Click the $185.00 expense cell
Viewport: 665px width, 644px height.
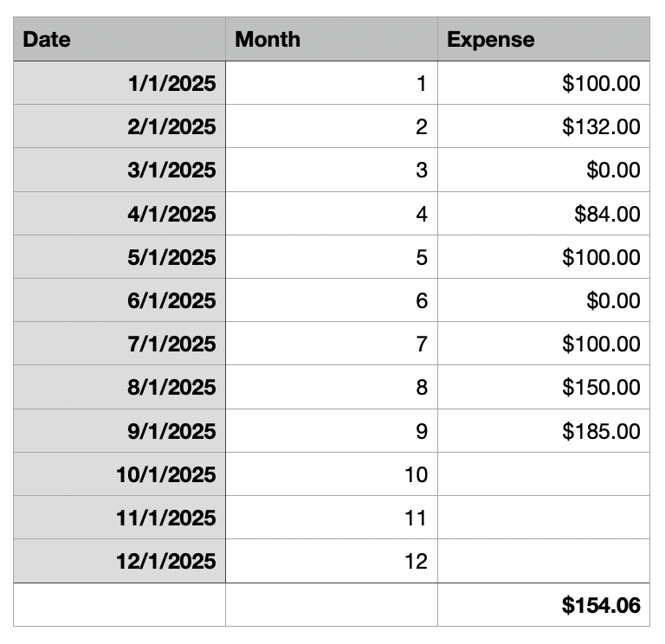(x=544, y=431)
